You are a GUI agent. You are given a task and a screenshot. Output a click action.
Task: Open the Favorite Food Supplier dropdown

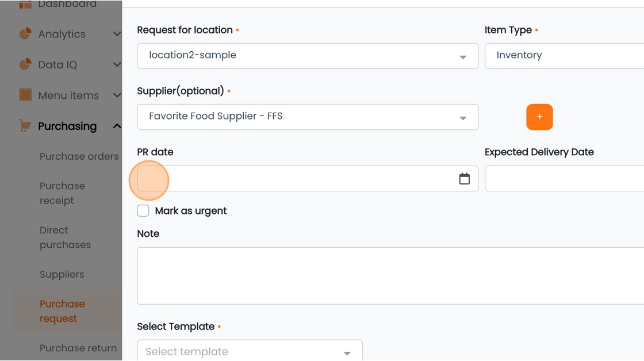(x=308, y=117)
